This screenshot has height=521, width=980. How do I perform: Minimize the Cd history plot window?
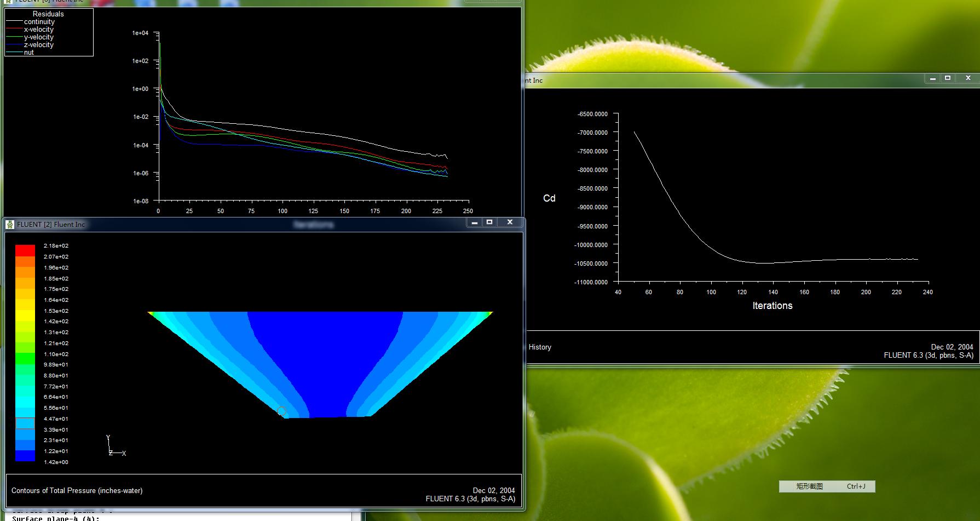932,79
